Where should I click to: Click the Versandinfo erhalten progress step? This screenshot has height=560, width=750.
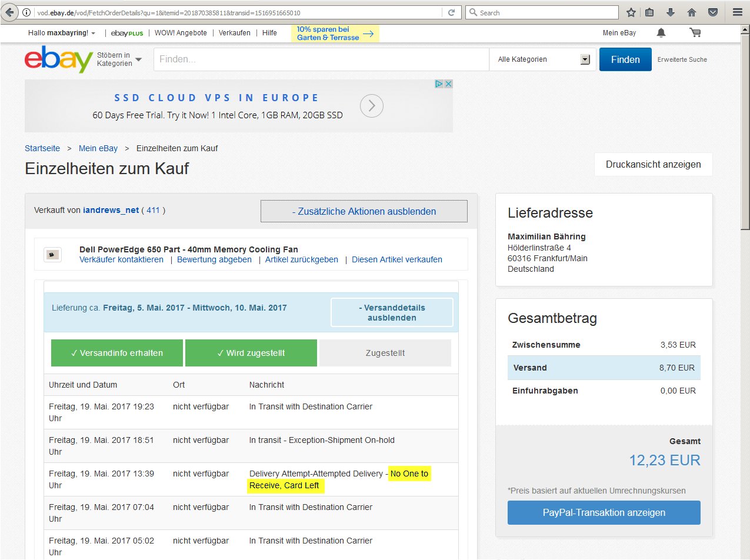point(117,353)
